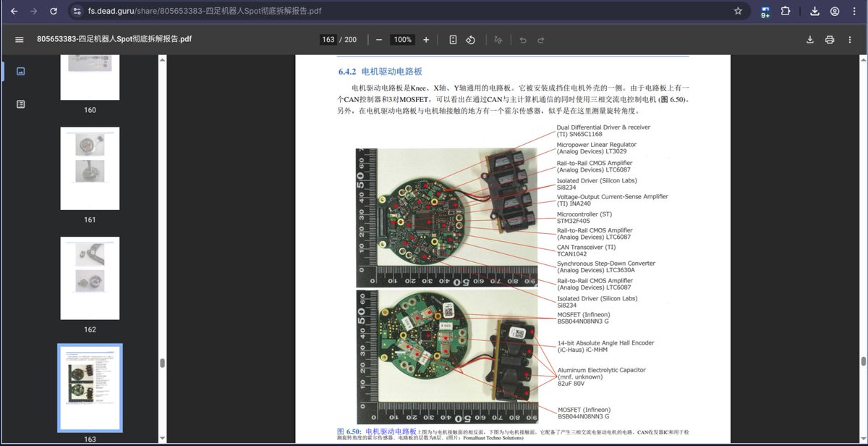Viewport: 868px width, 446px height.
Task: Click the lower circuit board photo
Action: (446, 356)
